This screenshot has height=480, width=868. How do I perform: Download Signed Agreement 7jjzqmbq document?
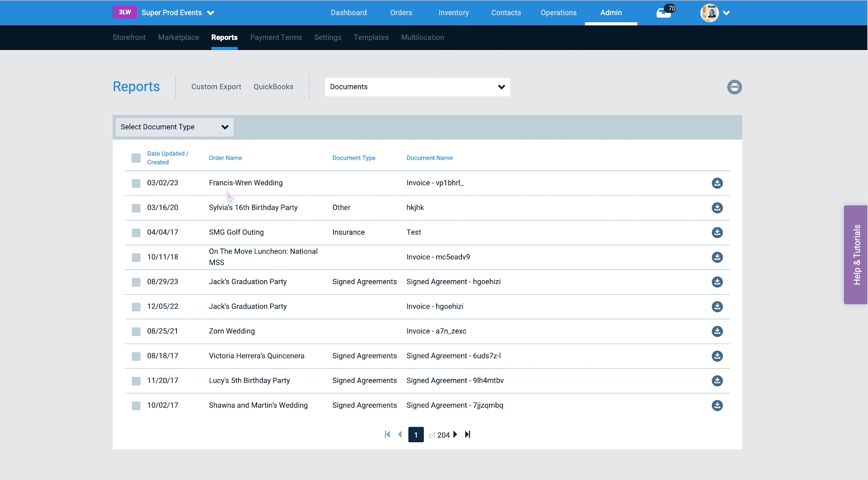(717, 406)
